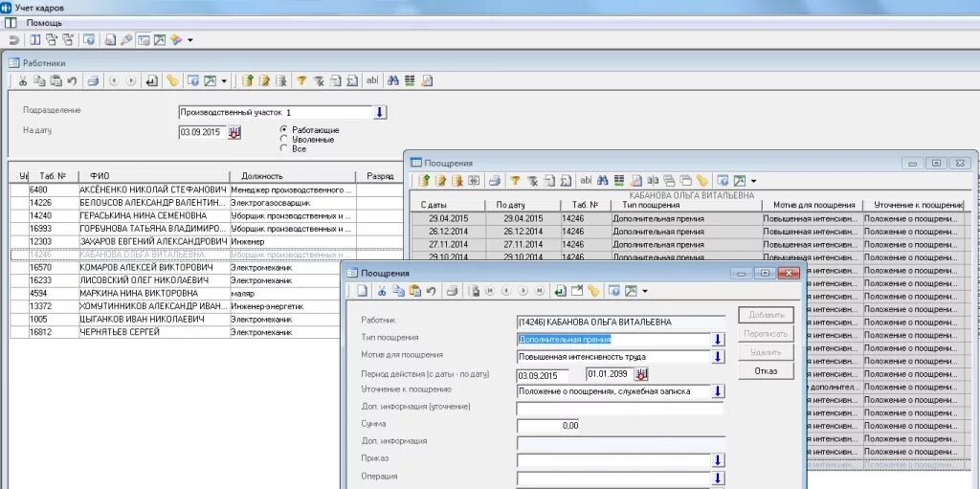Open the 'Помощь' menu
This screenshot has width=980, height=489.
[44, 23]
